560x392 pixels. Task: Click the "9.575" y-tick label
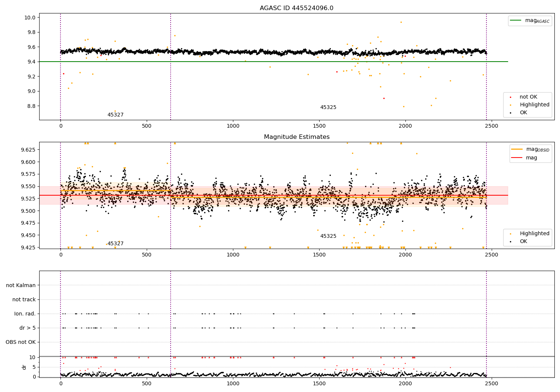coord(28,174)
